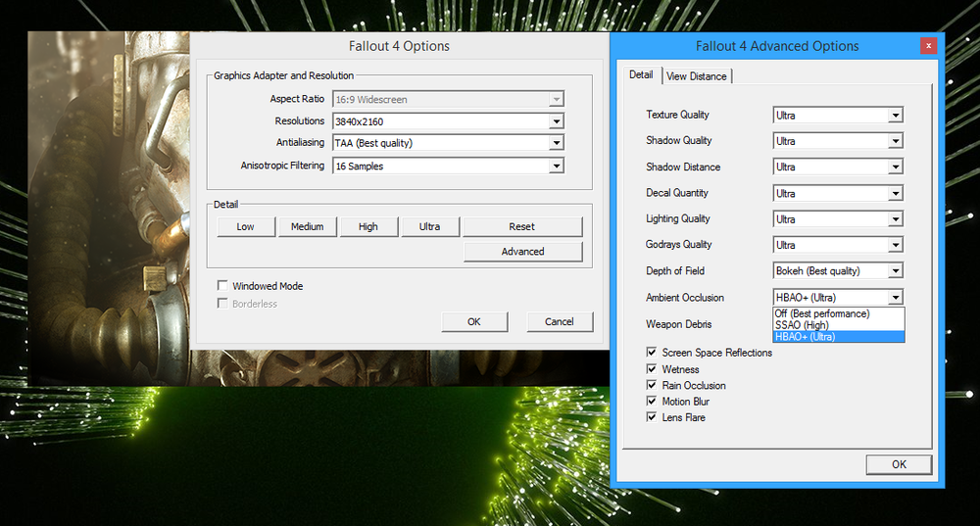The image size is (980, 526).
Task: Apply the Ultra detail preset
Action: click(429, 227)
